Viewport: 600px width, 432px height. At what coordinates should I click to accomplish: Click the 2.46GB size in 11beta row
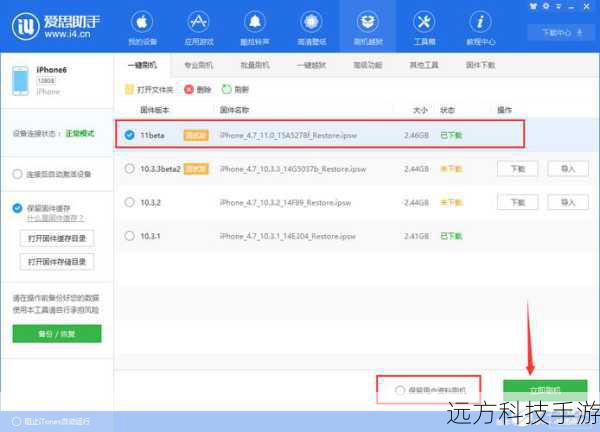click(x=416, y=135)
